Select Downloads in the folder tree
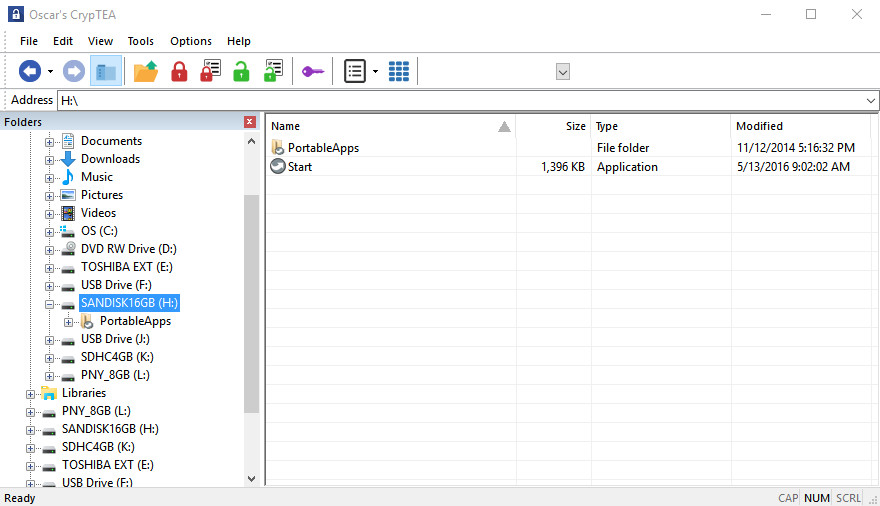The width and height of the screenshot is (880, 506). click(x=110, y=159)
